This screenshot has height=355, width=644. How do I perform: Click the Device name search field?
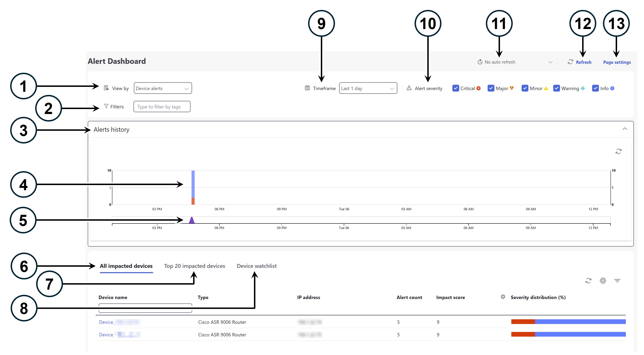[x=145, y=308]
